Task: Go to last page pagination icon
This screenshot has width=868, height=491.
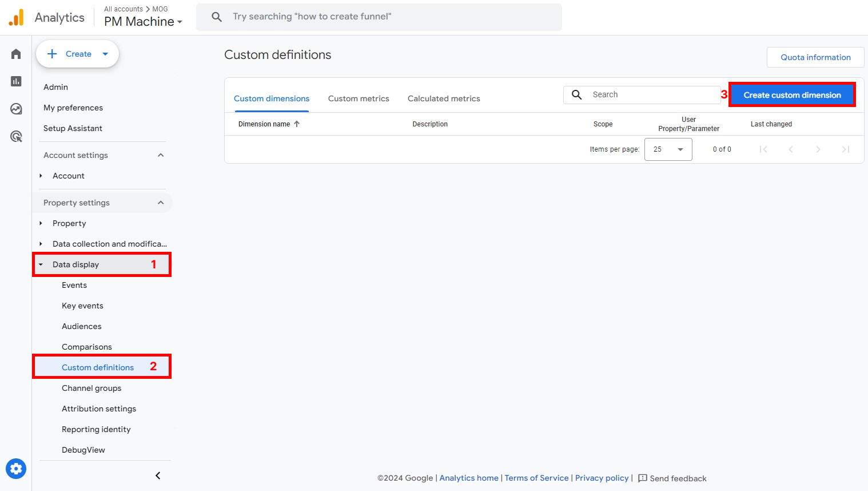Action: coord(846,149)
